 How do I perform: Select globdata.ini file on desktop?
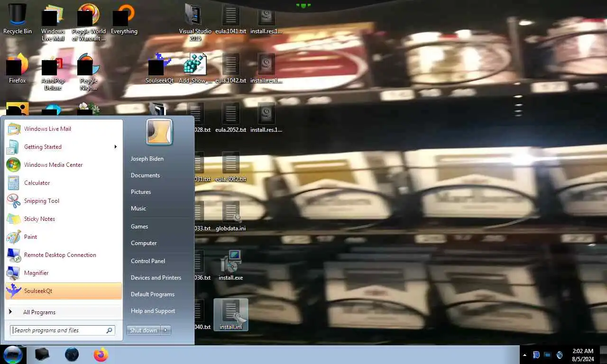click(230, 217)
